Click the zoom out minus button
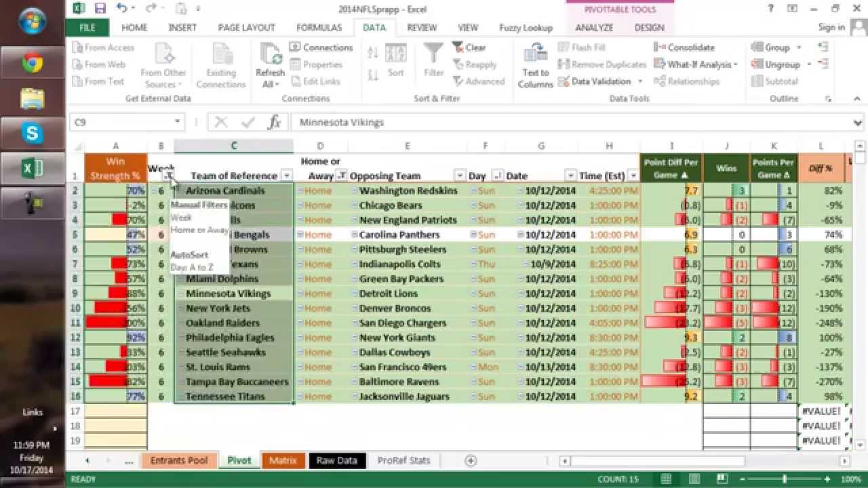The height and width of the screenshot is (488, 868). coord(743,479)
